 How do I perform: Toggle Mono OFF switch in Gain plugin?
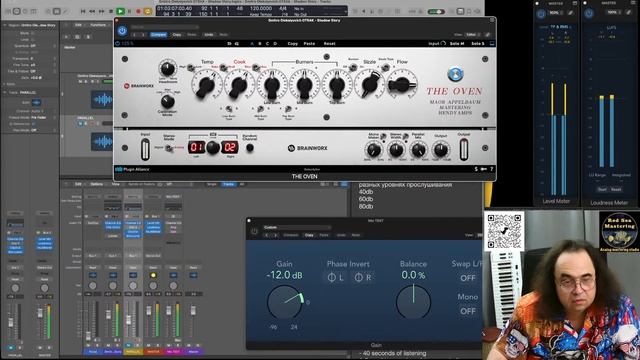point(468,311)
